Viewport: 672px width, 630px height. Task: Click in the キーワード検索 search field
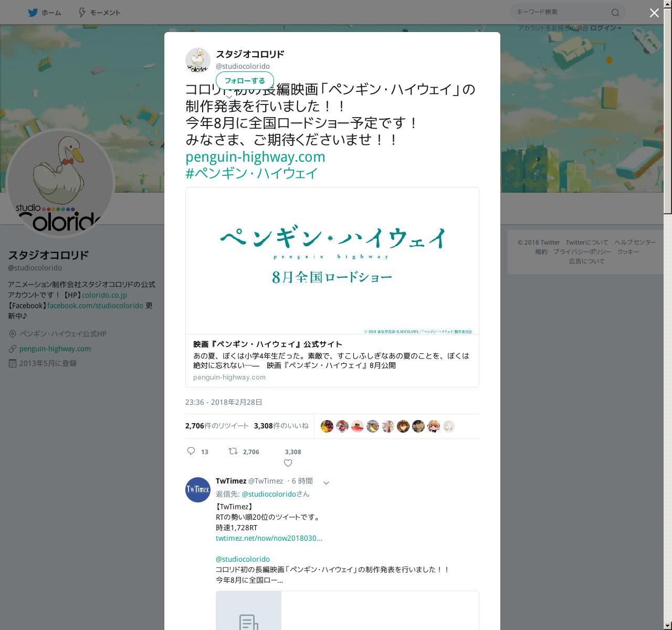(x=561, y=12)
